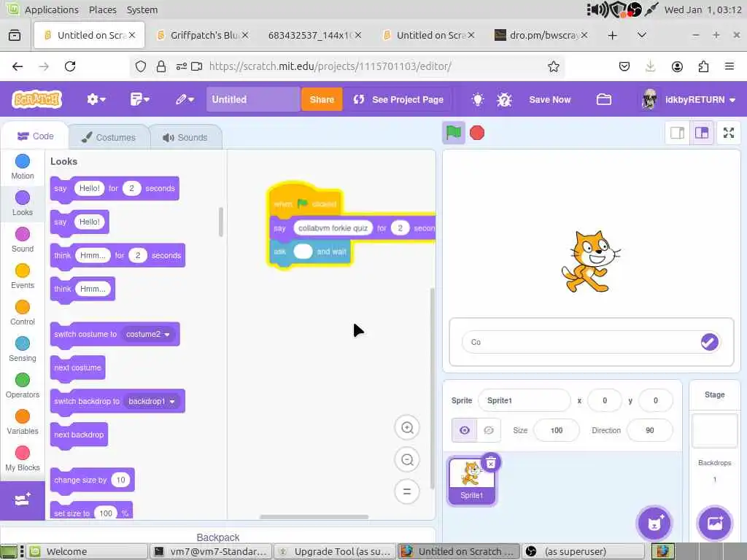Reload the browser page
The width and height of the screenshot is (747, 560).
coord(70,66)
